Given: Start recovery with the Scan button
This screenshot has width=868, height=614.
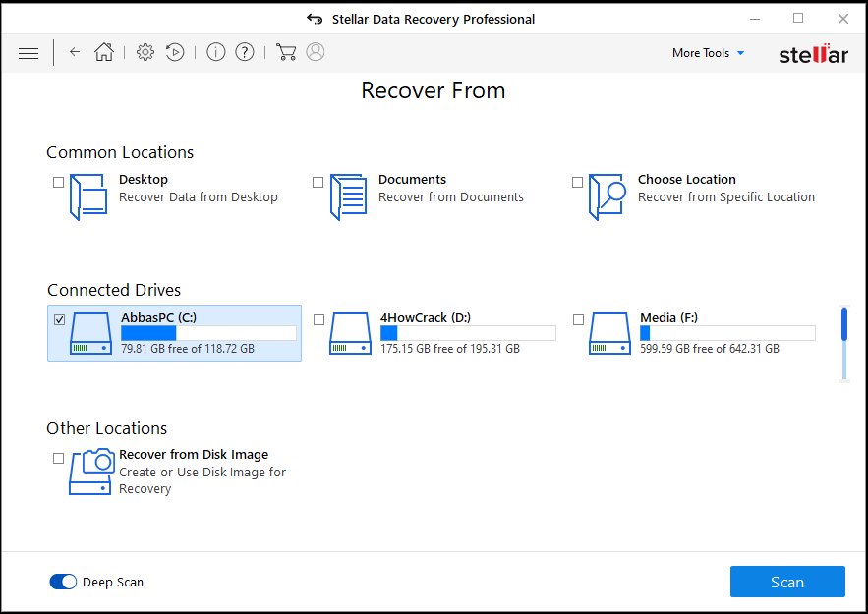Looking at the screenshot, I should pos(787,582).
